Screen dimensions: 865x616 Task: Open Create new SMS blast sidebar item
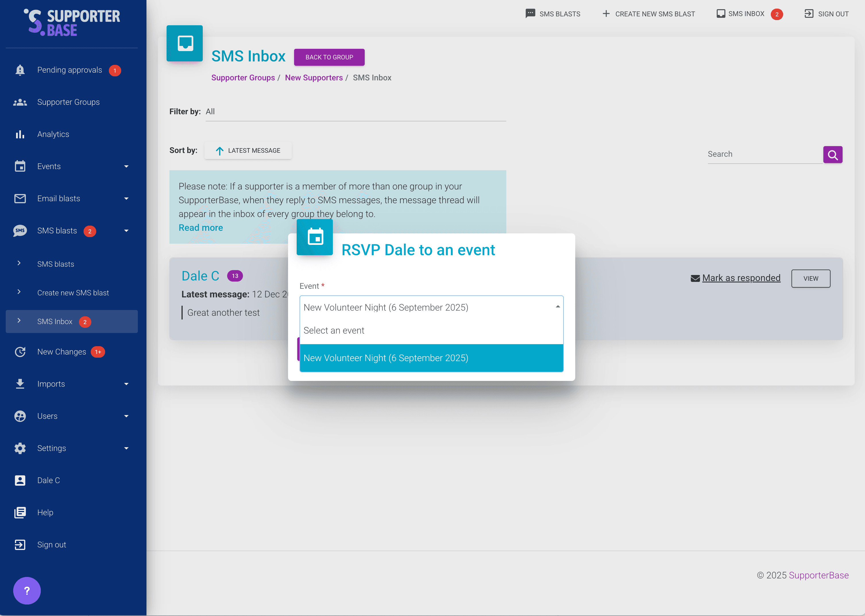pyautogui.click(x=73, y=293)
